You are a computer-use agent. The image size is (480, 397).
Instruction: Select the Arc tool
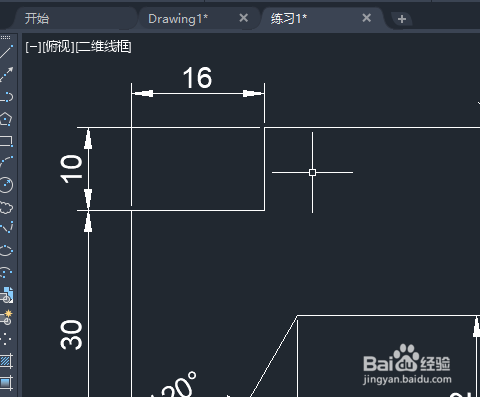[x=7, y=162]
